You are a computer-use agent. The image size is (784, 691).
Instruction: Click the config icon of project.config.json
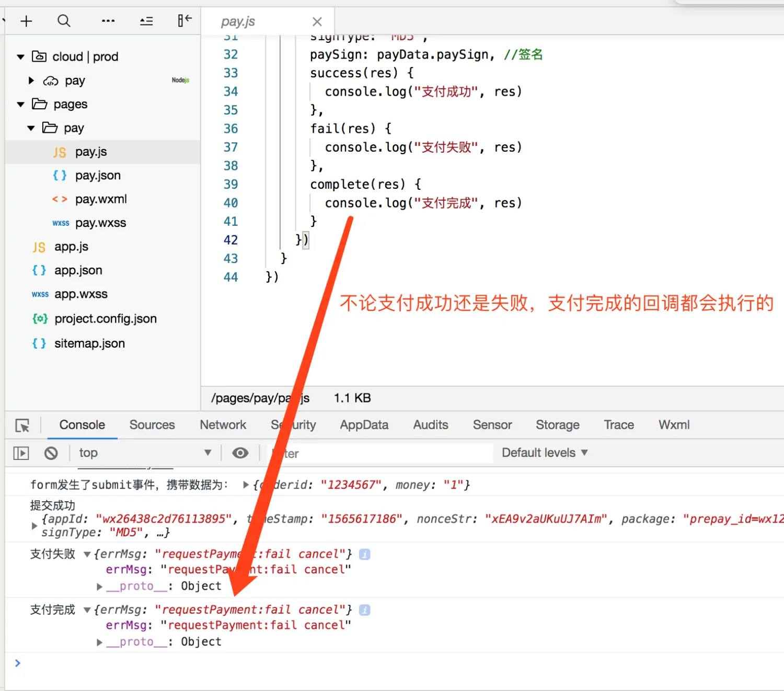40,319
